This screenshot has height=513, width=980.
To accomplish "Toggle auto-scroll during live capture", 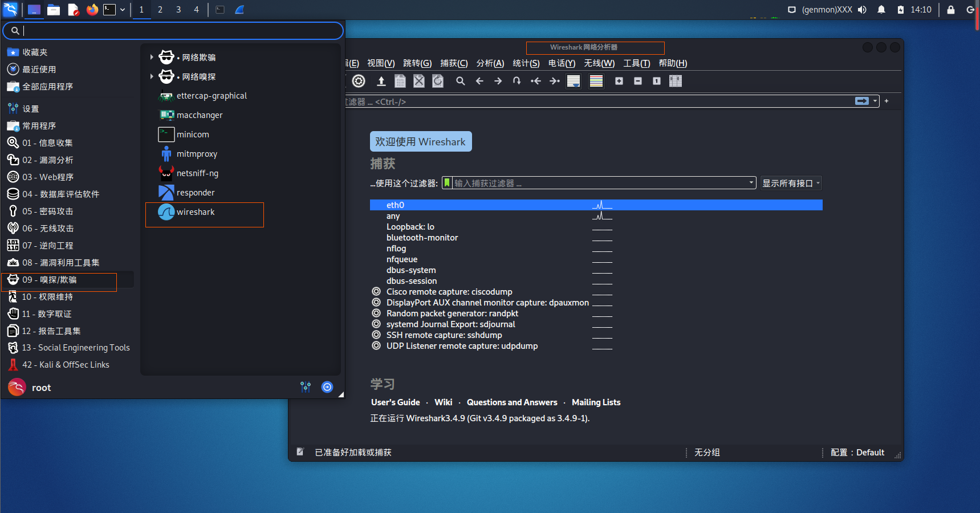I will click(574, 81).
